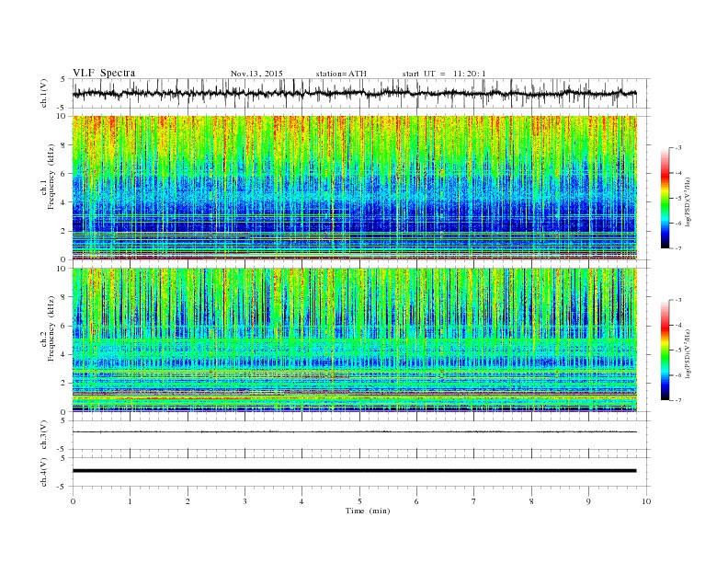Select the date text "Nov.13, 2015"
Image resolution: width=728 pixels, height=563 pixels.
[256, 74]
